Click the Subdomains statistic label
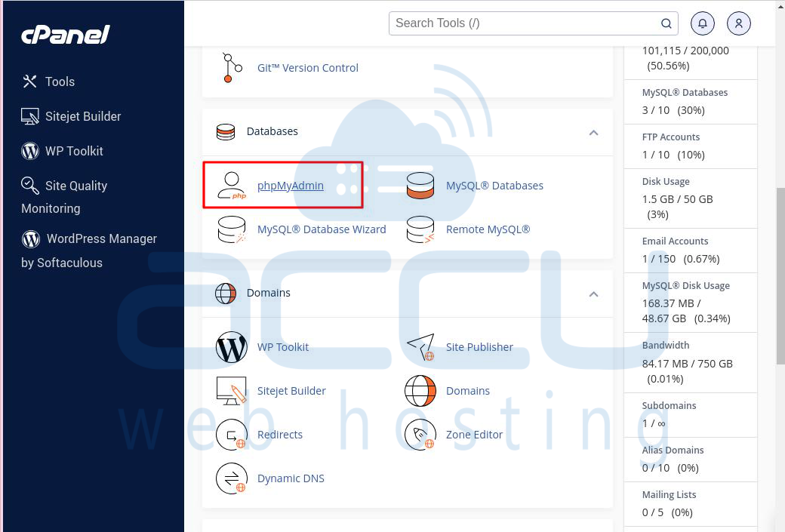The height and width of the screenshot is (532, 785). [x=669, y=406]
